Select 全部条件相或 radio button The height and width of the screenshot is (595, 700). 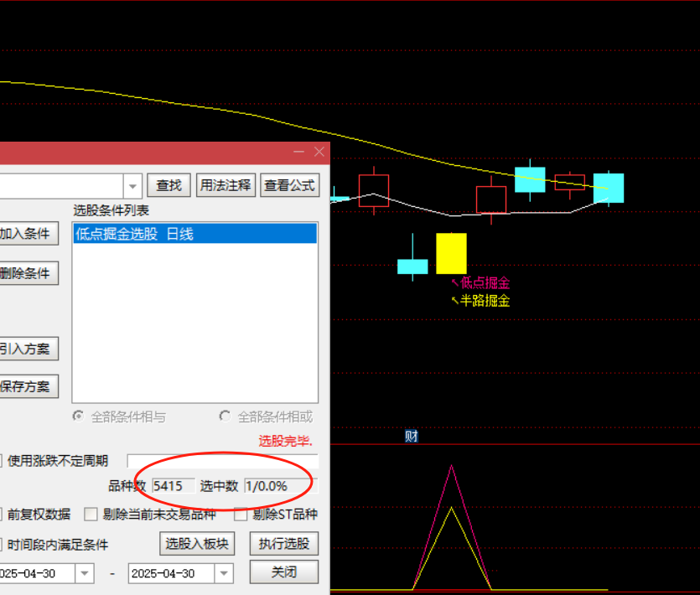click(225, 416)
